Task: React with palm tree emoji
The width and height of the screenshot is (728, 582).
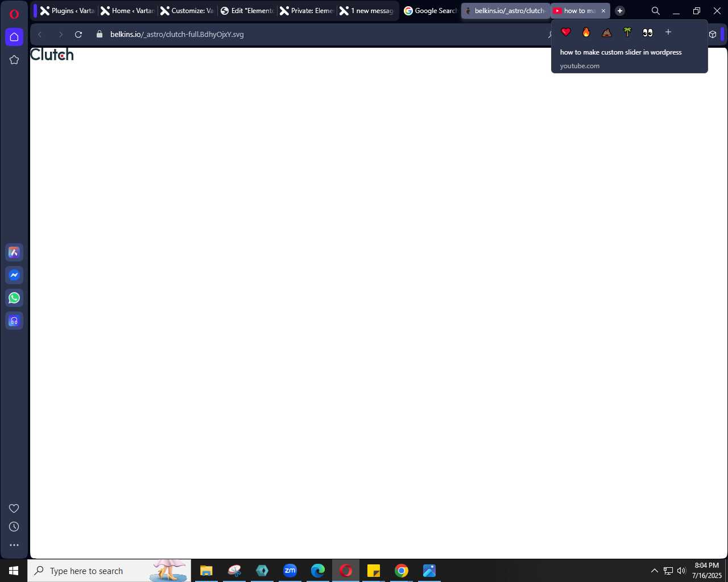Action: 627,32
